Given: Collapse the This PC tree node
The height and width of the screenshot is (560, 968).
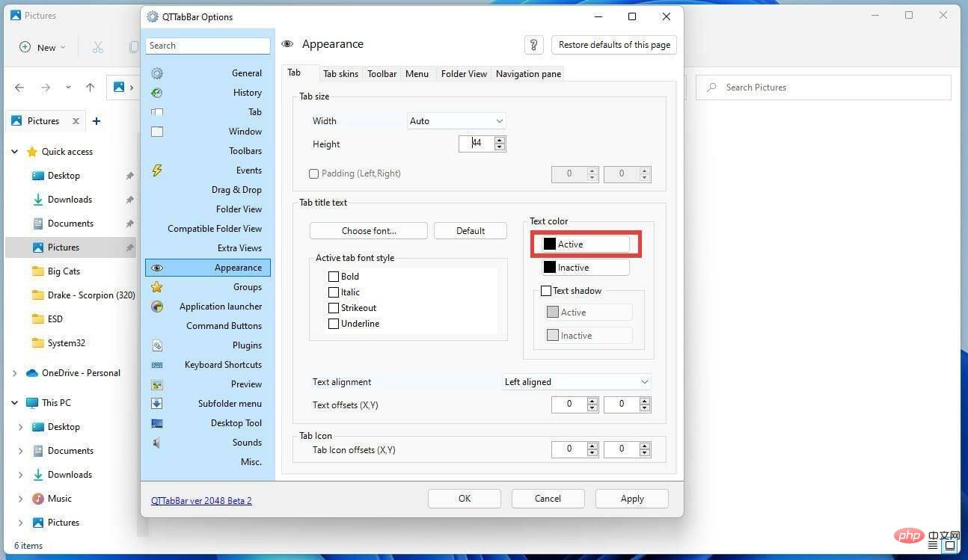Looking at the screenshot, I should coord(14,403).
